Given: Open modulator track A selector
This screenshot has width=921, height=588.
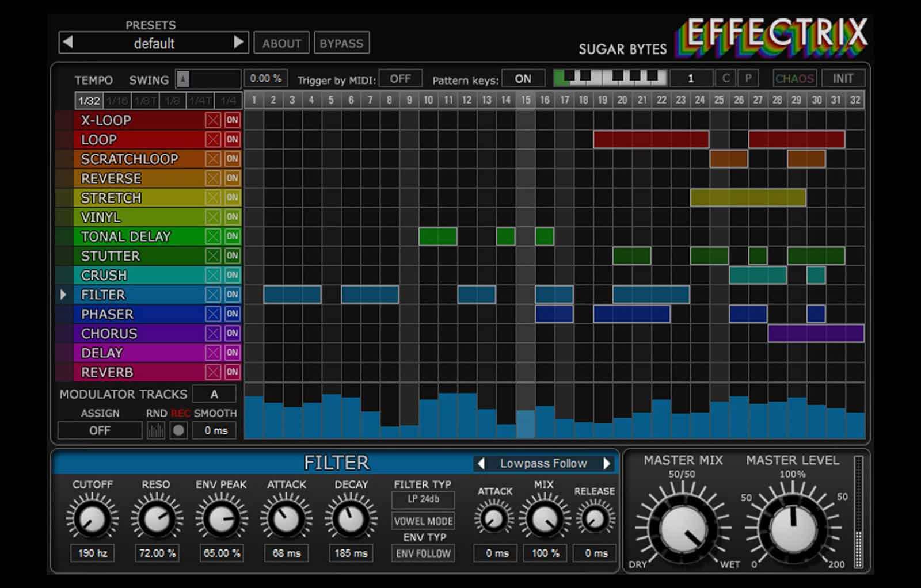Looking at the screenshot, I should pyautogui.click(x=214, y=394).
